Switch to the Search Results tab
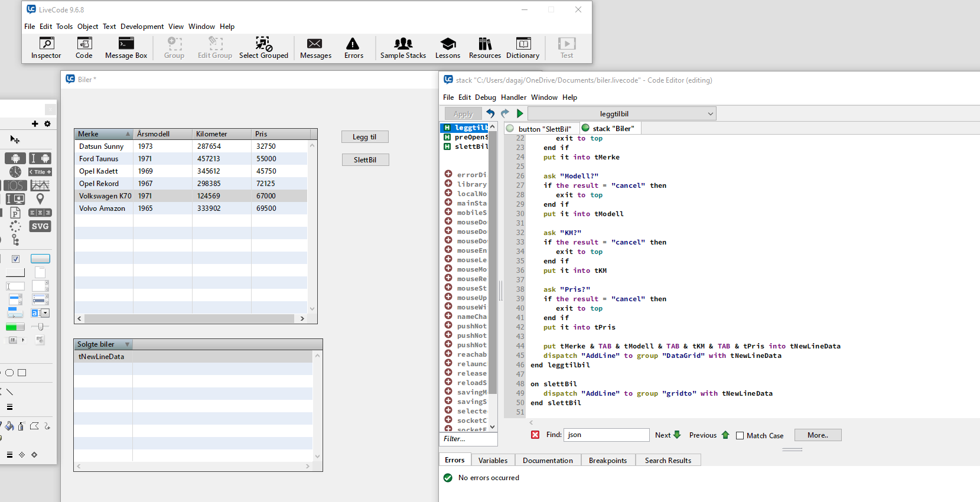 pos(668,460)
